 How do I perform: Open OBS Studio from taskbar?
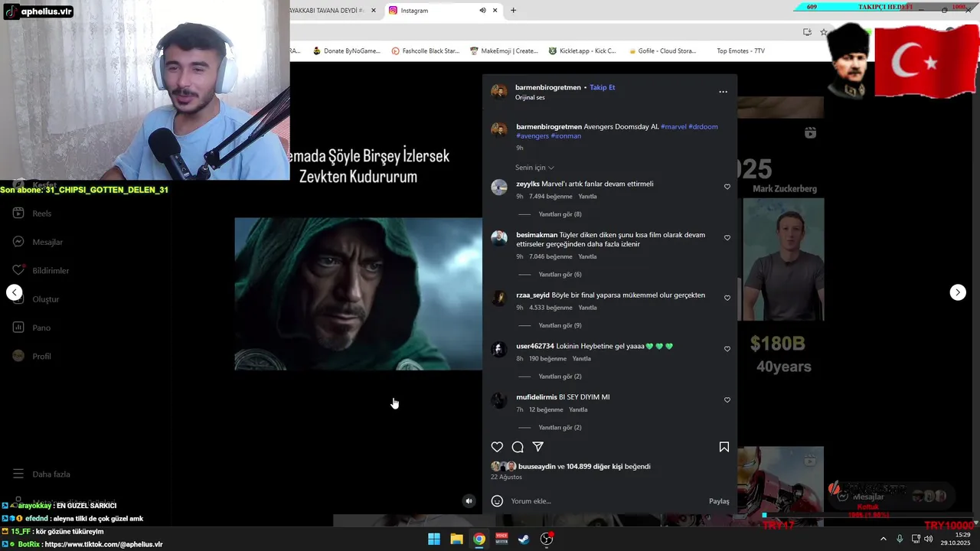click(547, 539)
